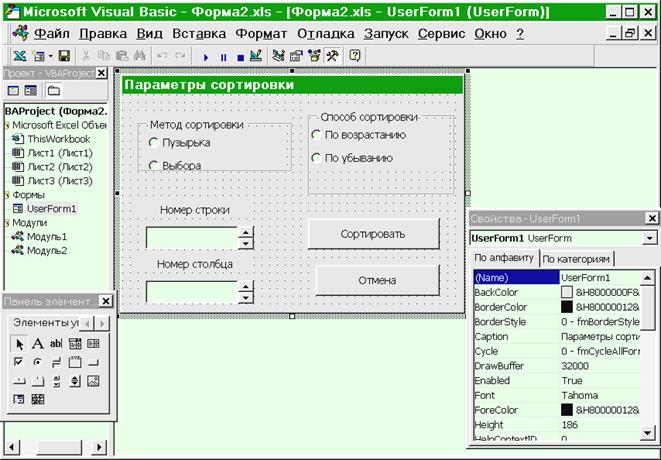Viewport: 661px width, 460px height.
Task: Click the Find binoculars icon
Action: click(140, 56)
